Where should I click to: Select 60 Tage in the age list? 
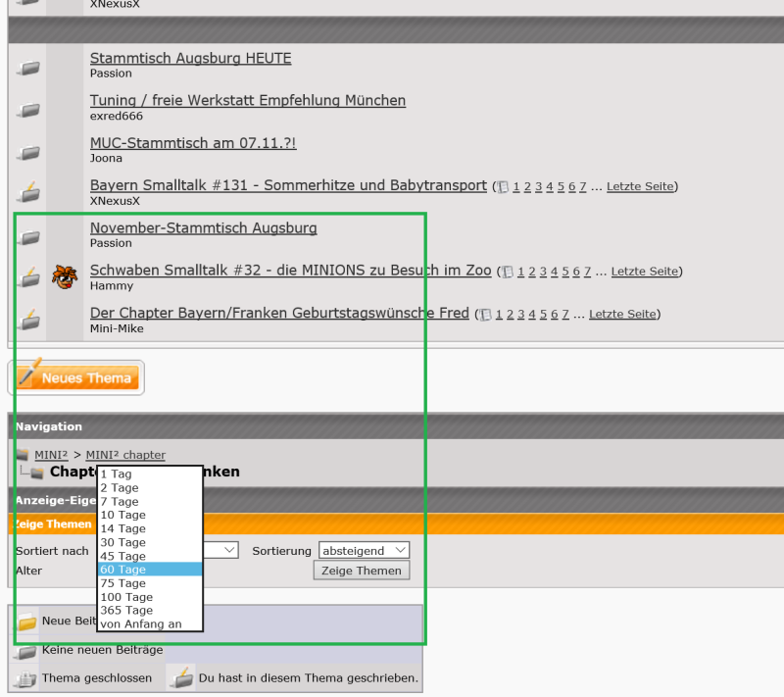tap(150, 570)
